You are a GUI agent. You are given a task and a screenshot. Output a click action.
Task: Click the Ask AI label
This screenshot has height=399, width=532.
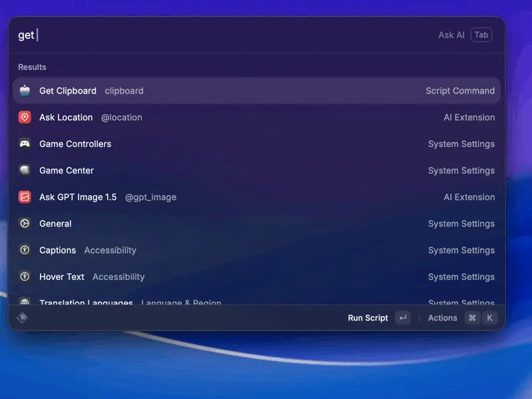tap(451, 35)
